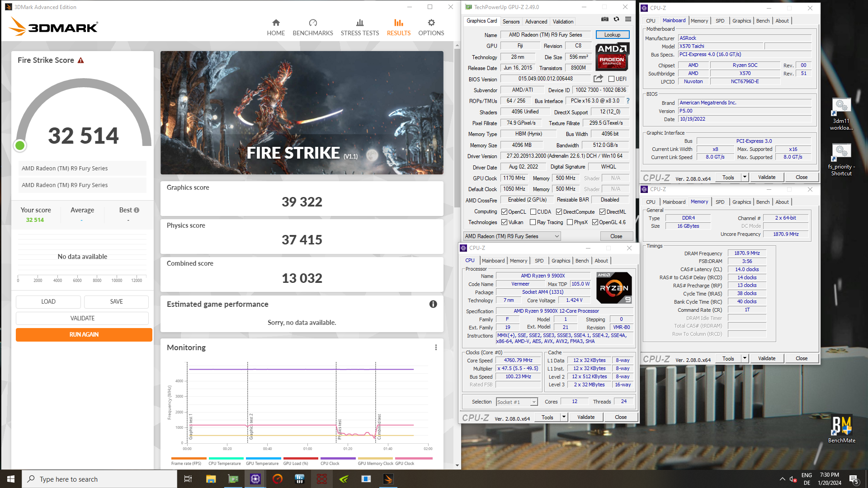Click the Fire Strike score gauge indicator dot

20,145
